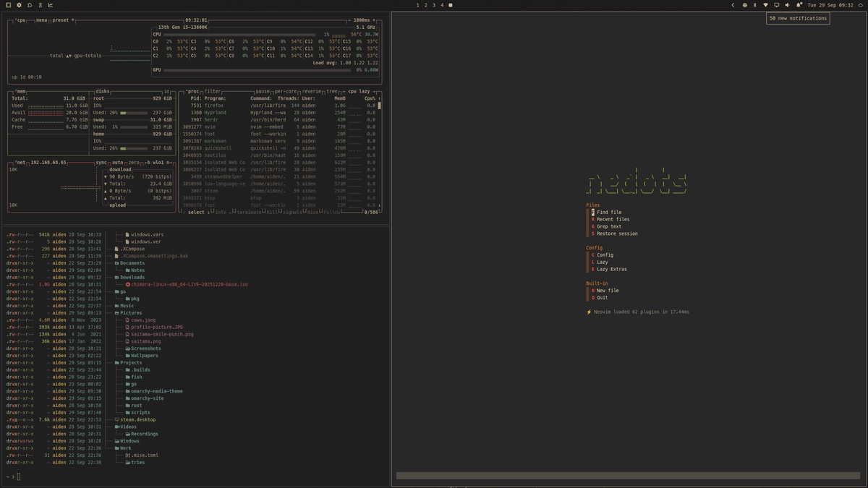Click Kill in btop proc footer

[271, 212]
